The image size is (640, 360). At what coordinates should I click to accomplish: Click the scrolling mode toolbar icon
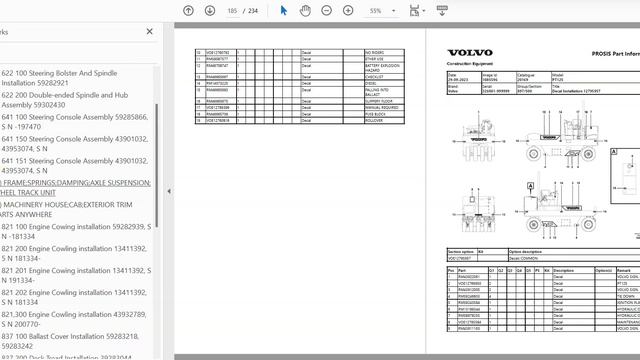point(442,11)
